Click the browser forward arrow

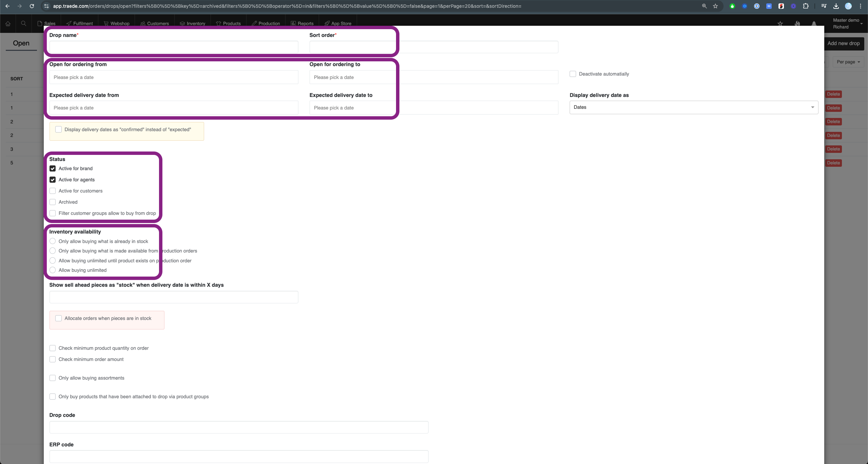pyautogui.click(x=20, y=6)
